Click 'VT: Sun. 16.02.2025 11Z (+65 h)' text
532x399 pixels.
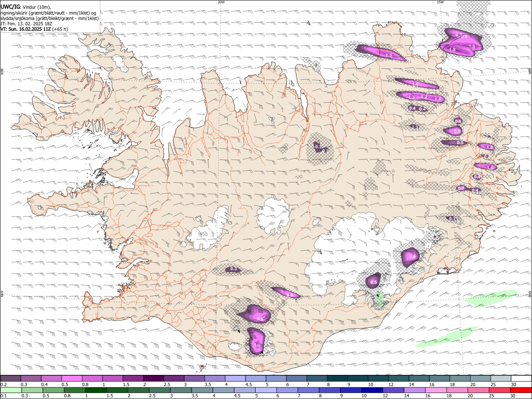click(x=34, y=29)
